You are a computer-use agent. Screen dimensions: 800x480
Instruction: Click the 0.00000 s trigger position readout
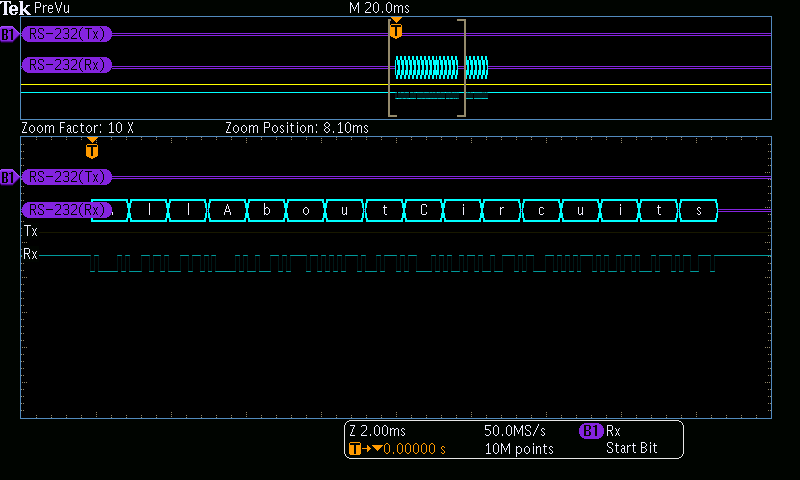pos(414,449)
